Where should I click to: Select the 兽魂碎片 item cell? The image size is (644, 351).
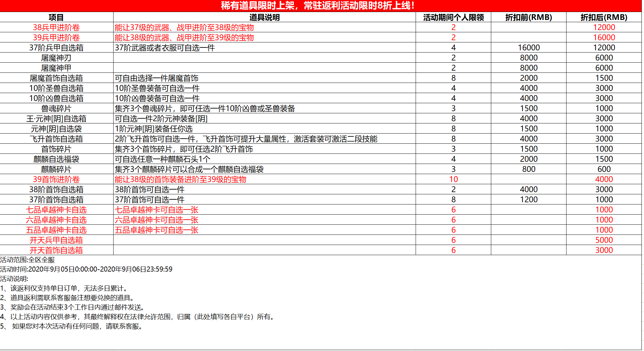56,108
